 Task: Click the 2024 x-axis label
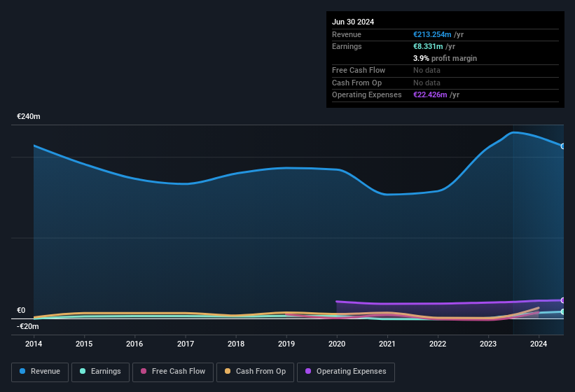[x=539, y=344]
